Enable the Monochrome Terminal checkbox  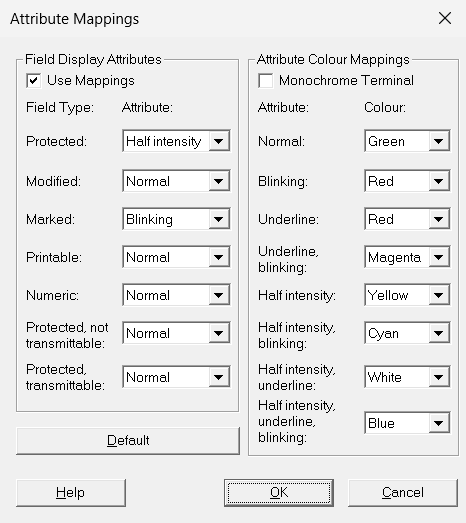(266, 81)
